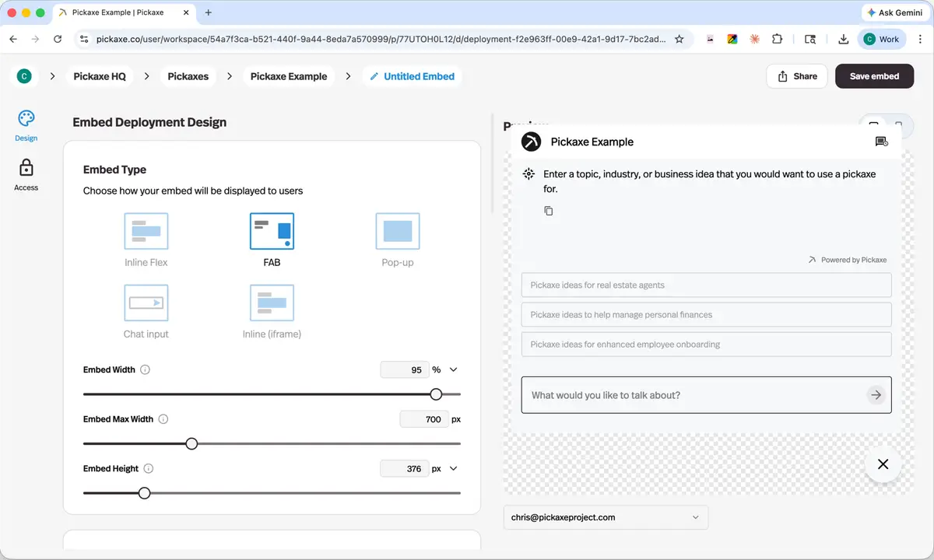
Task: Click the Embed Width value field
Action: [405, 370]
